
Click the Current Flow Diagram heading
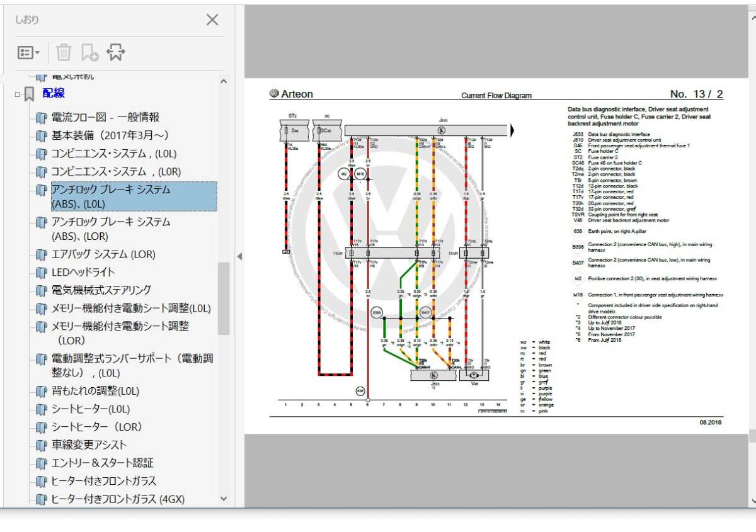tap(496, 96)
